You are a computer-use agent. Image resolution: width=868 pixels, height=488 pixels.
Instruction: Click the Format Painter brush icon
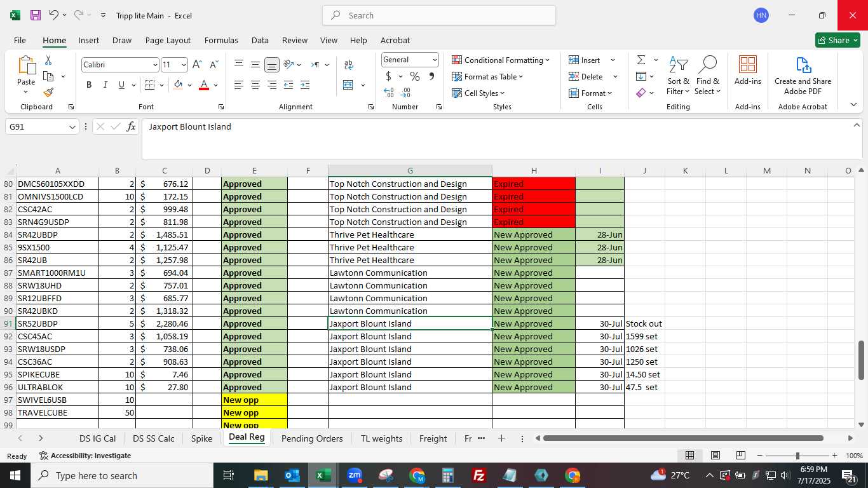pos(48,92)
